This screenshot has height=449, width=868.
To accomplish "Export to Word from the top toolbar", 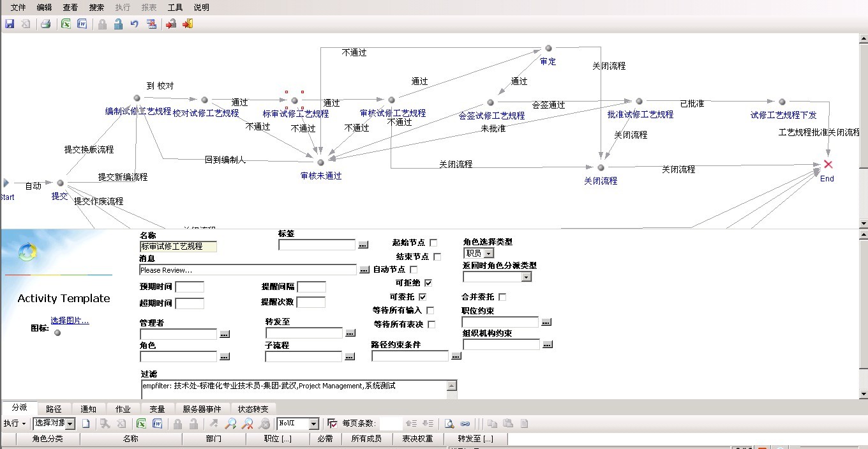I will (x=82, y=24).
